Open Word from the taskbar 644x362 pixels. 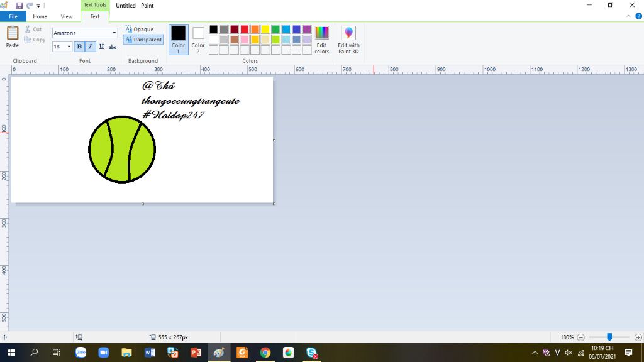point(150,353)
